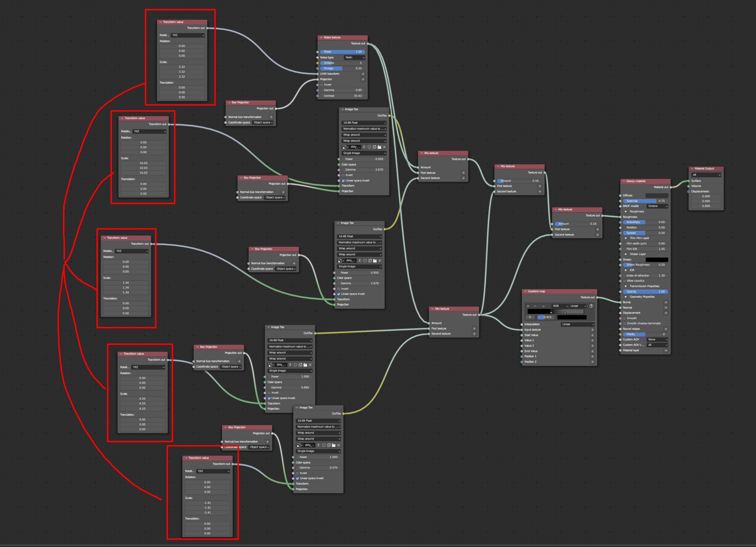This screenshot has width=756, height=547.
Task: Unlink image in Image Tex with Gamma 0.570
Action: 338,445
